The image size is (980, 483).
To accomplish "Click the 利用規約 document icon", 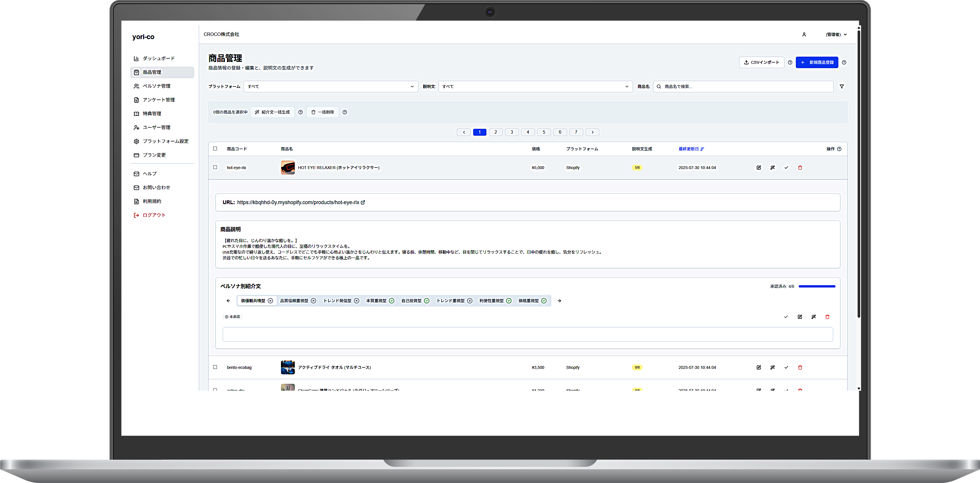I will (136, 201).
